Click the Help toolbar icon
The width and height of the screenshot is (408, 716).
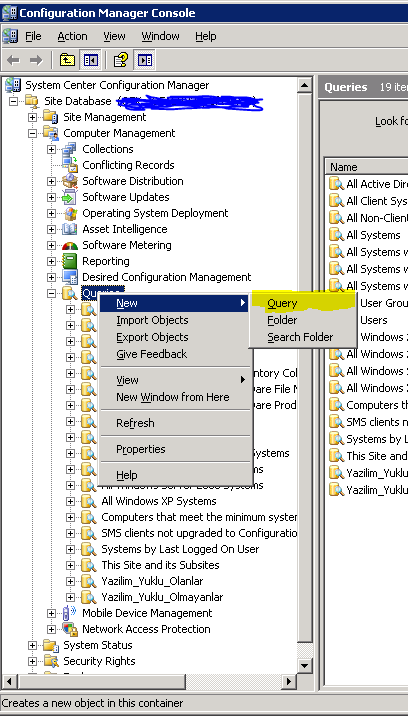[121, 60]
